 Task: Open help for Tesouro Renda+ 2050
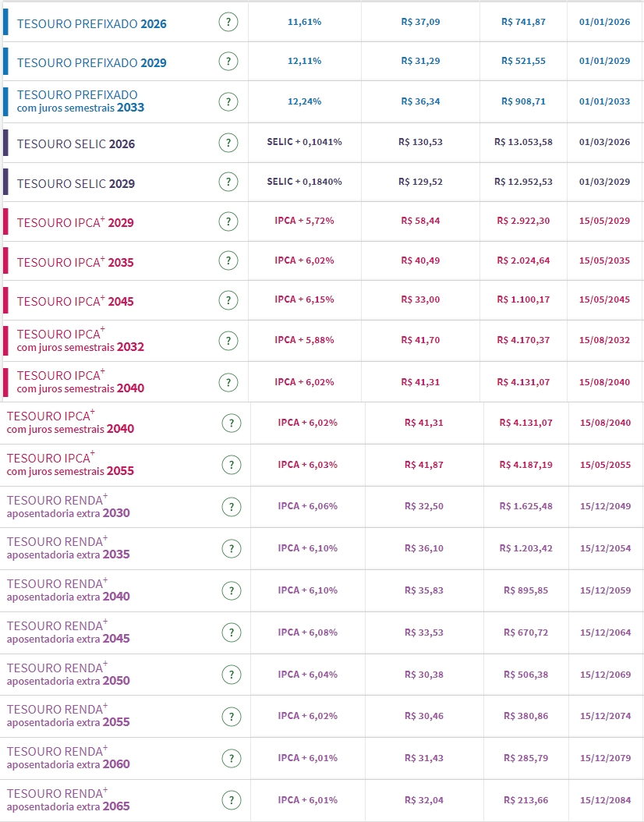pos(230,674)
